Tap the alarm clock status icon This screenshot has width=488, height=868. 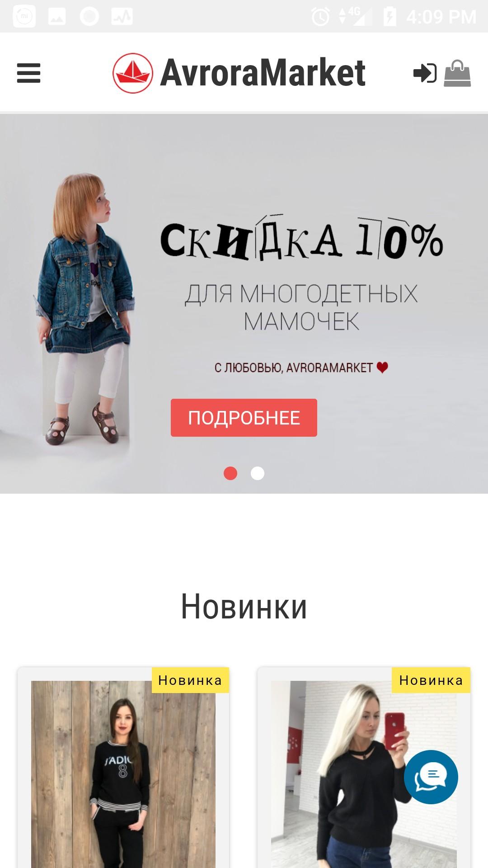click(x=320, y=17)
